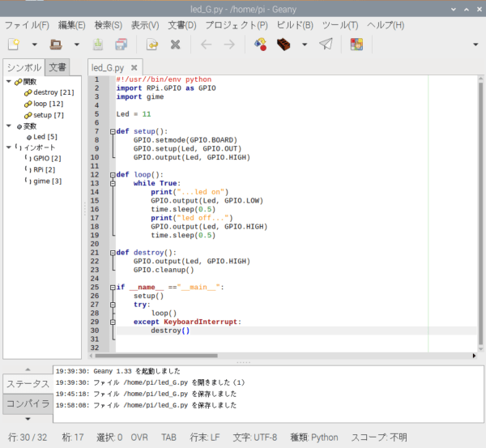The image size is (486, 448).
Task: Create a new file with toolbar icon
Action: tap(14, 45)
